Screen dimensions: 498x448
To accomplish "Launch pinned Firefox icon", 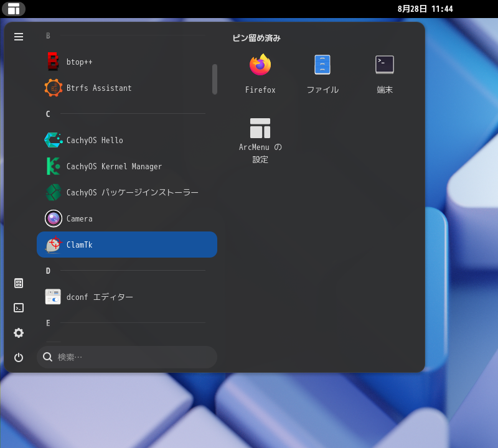I will (260, 65).
